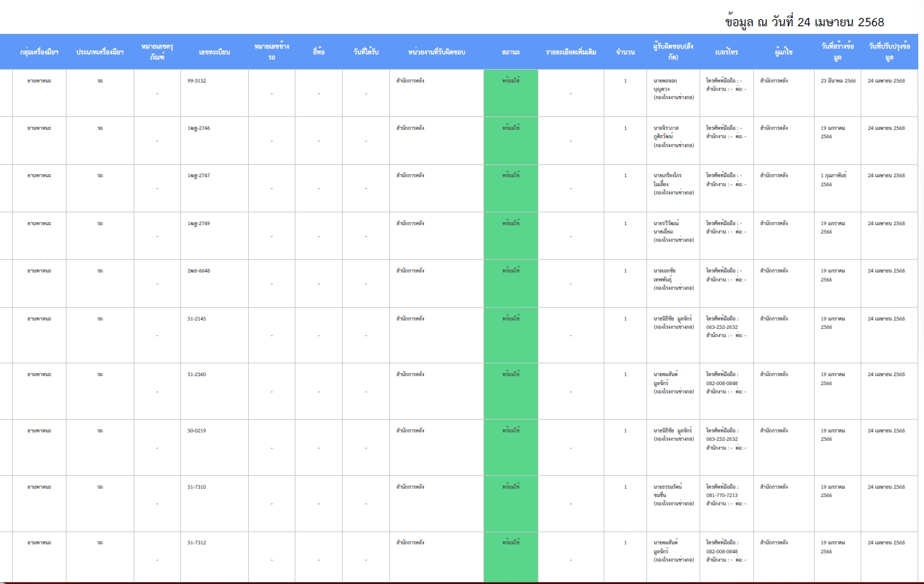Click the 'เลขทะเบียน' column header
Viewport: 924px width, 584px height.
pyautogui.click(x=214, y=52)
